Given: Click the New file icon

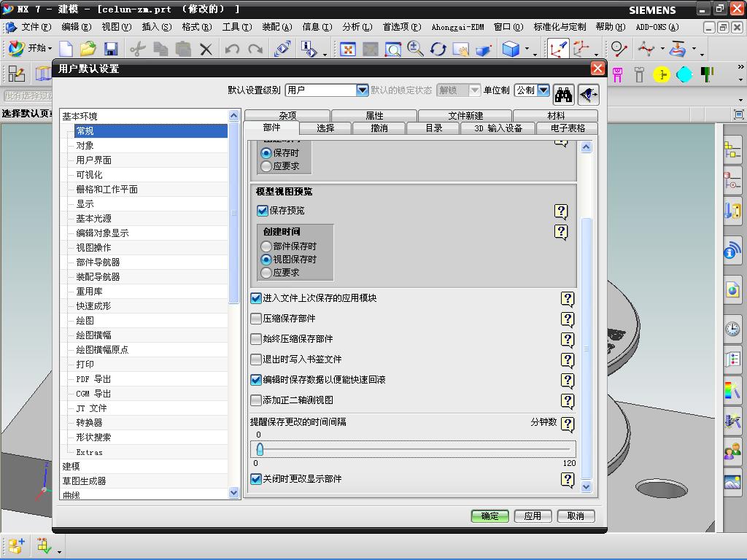Looking at the screenshot, I should [x=66, y=49].
